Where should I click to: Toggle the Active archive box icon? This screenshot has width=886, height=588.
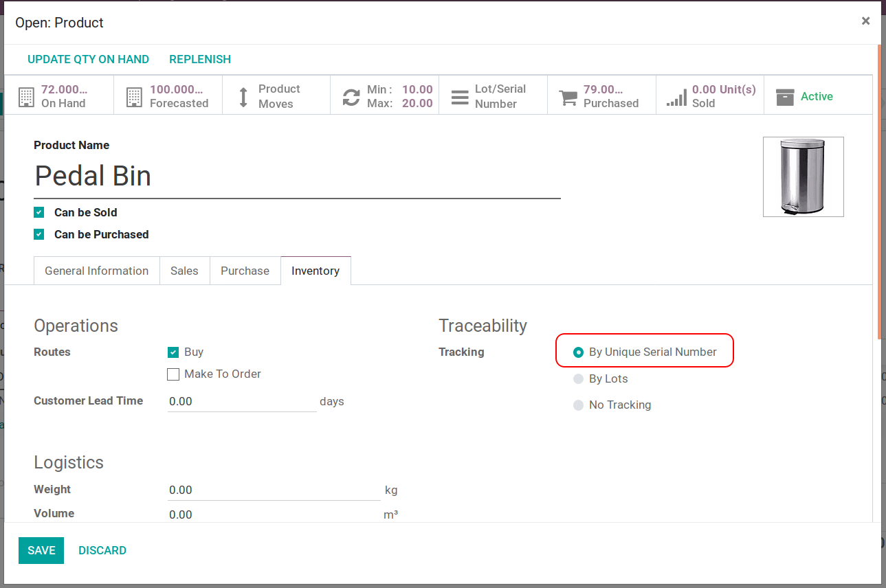click(x=785, y=97)
